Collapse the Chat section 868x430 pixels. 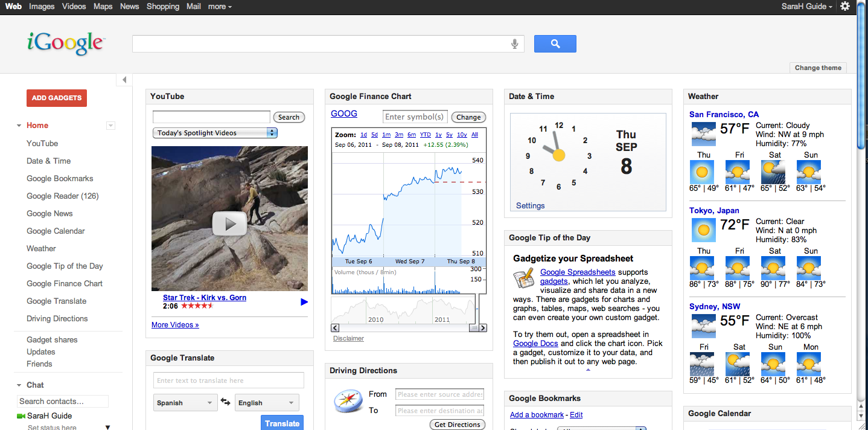[19, 385]
